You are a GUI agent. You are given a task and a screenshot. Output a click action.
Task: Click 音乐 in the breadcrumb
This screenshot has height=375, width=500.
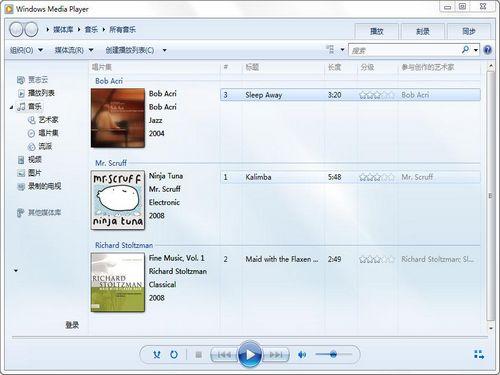[91, 30]
